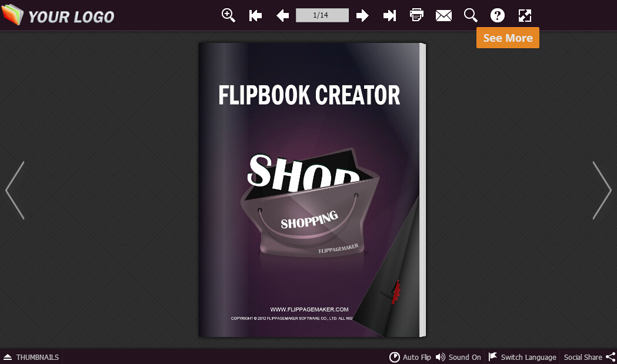This screenshot has height=364, width=617.
Task: Jump to the last page
Action: (x=389, y=16)
